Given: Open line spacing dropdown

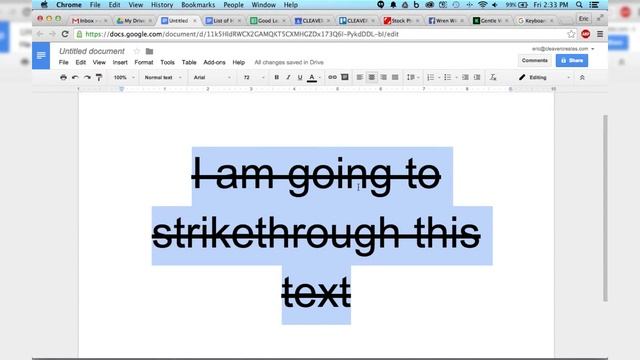Looking at the screenshot, I should coord(413,77).
